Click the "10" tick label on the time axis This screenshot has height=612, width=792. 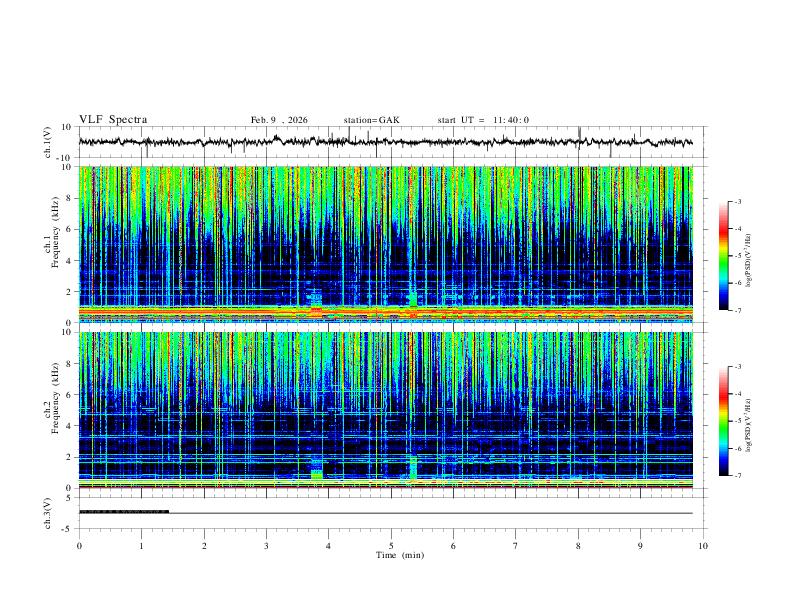point(703,546)
